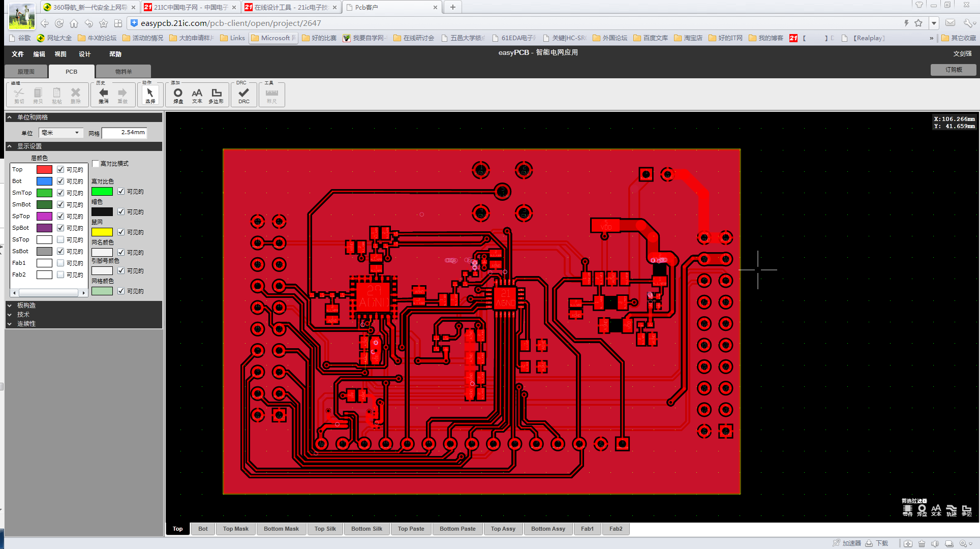Toggle 鼠网 ratsnest visible checkbox
This screenshot has height=549, width=980.
pos(121,232)
